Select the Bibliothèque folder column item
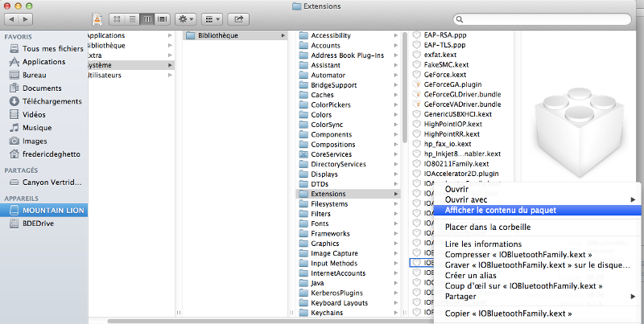This screenshot has width=644, height=324. 235,35
